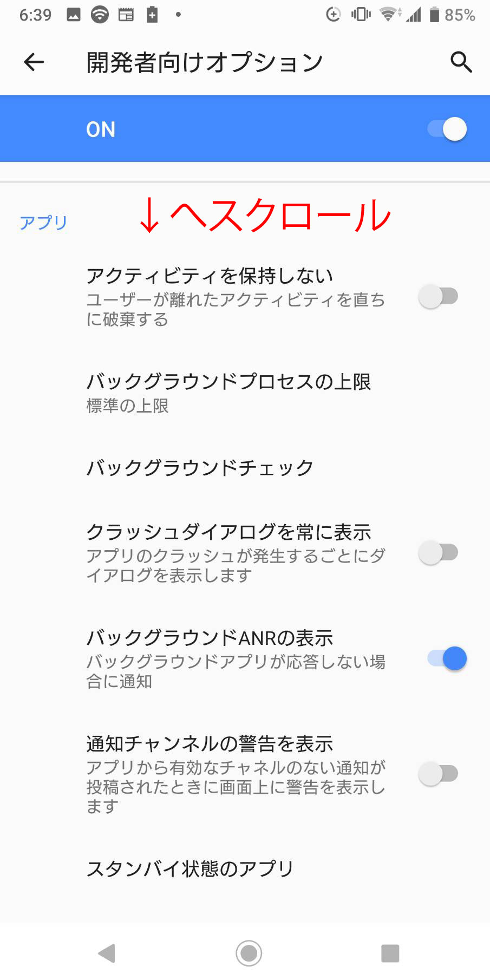Viewport: 490px width, 980px height.
Task: Tap the 開発者向けオプション title
Action: coord(205,62)
